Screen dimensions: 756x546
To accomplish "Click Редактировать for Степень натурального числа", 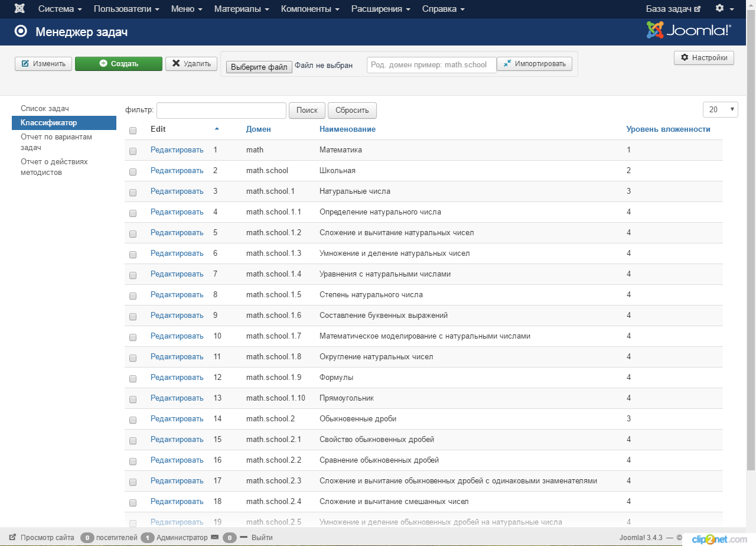I will point(177,295).
